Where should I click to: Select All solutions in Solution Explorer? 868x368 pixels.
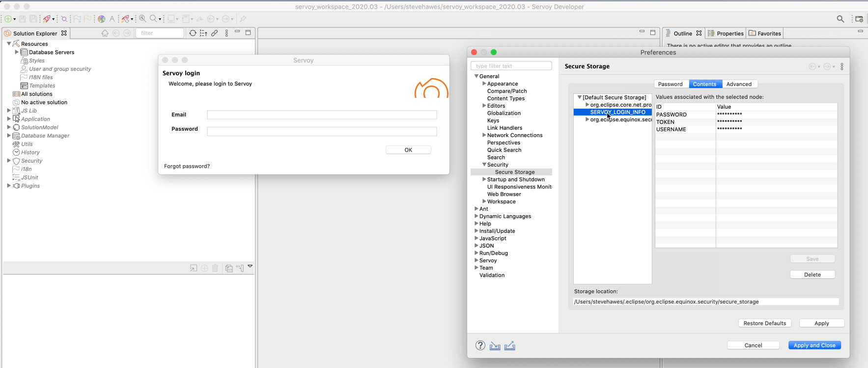pyautogui.click(x=36, y=94)
